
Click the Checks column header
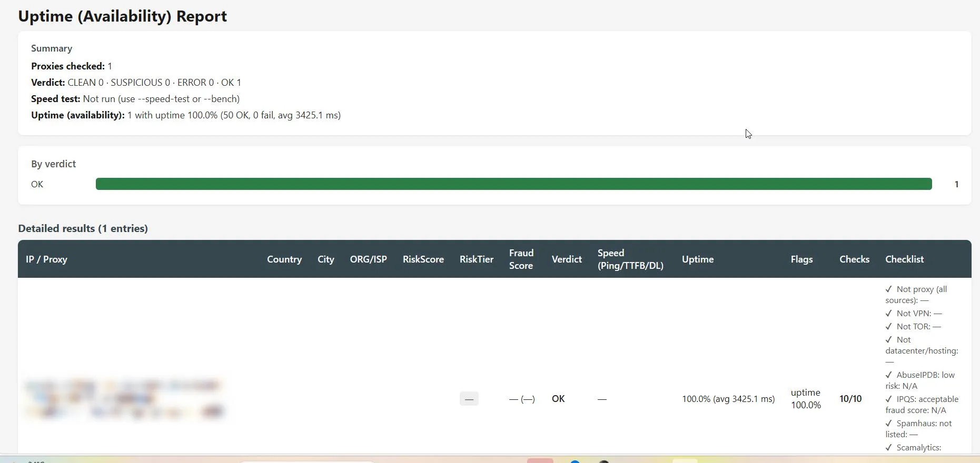coord(854,259)
